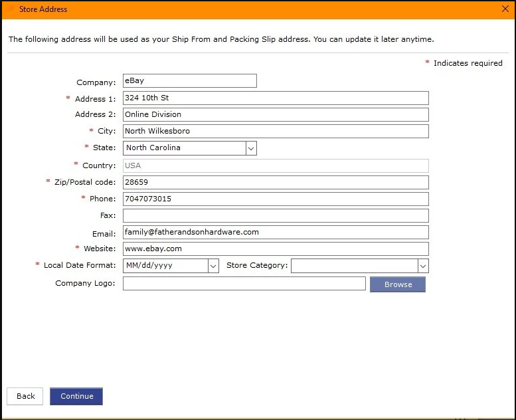Click the State dropdown arrow
This screenshot has width=516, height=420.
tap(251, 148)
